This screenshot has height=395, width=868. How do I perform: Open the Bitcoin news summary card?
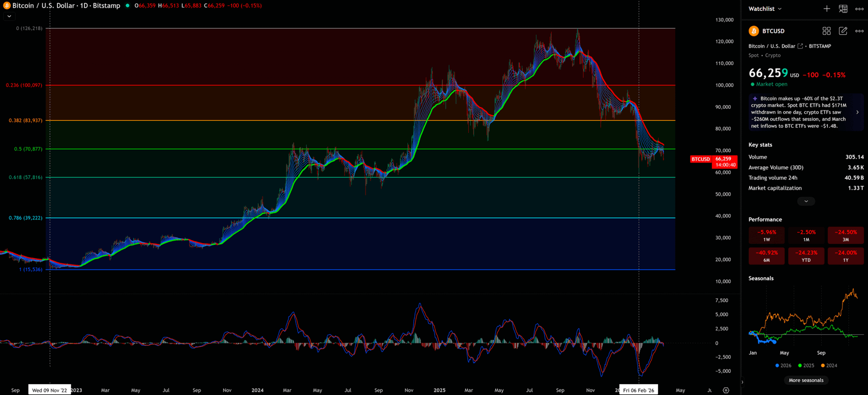(805, 112)
